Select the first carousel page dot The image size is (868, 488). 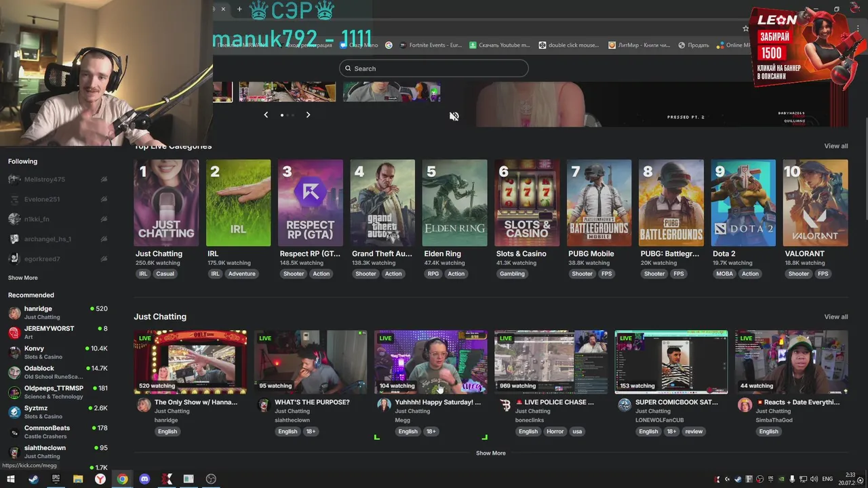[282, 115]
